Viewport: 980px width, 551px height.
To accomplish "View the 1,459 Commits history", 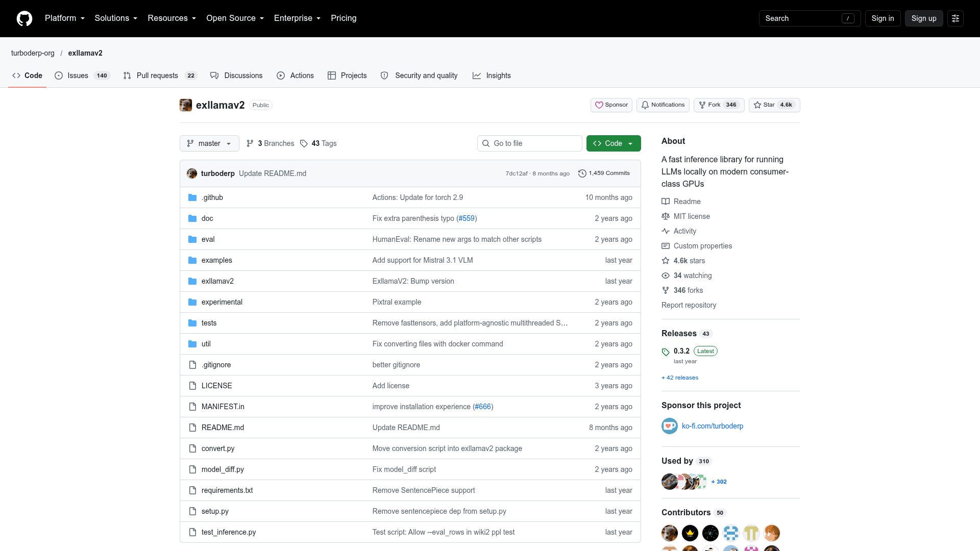I will pos(604,173).
